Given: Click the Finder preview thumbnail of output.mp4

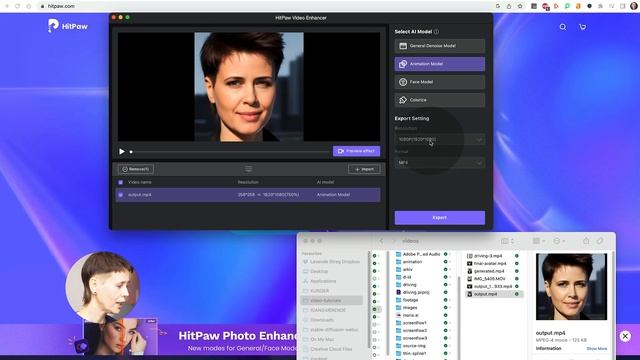Looking at the screenshot, I should click(x=571, y=287).
